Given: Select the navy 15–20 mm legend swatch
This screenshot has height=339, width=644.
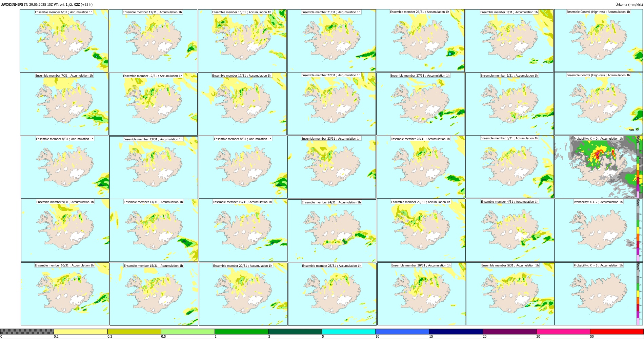Looking at the screenshot, I should (x=456, y=332).
